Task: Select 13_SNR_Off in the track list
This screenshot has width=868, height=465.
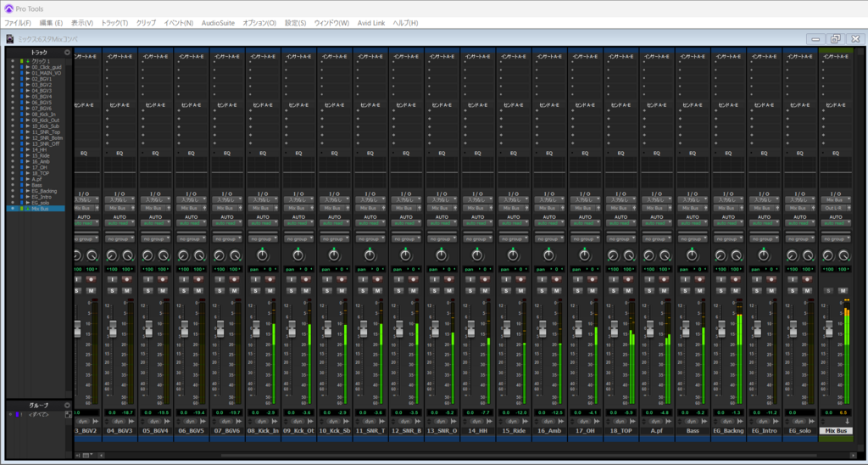Action: pos(45,144)
